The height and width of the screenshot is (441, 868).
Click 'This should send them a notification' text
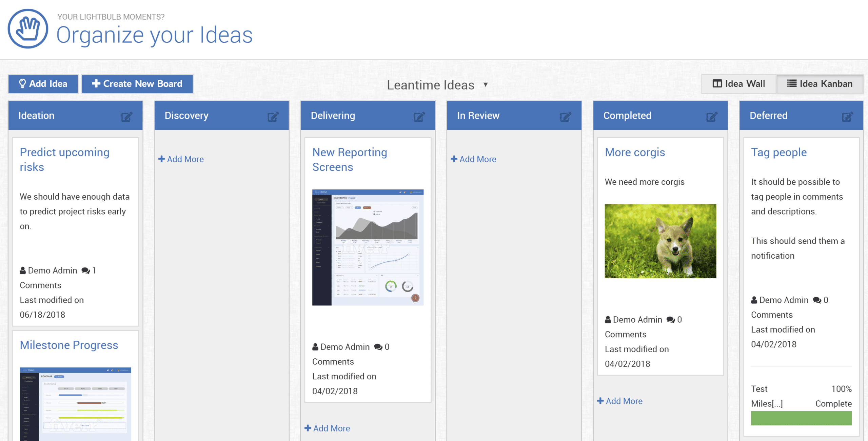pos(798,248)
